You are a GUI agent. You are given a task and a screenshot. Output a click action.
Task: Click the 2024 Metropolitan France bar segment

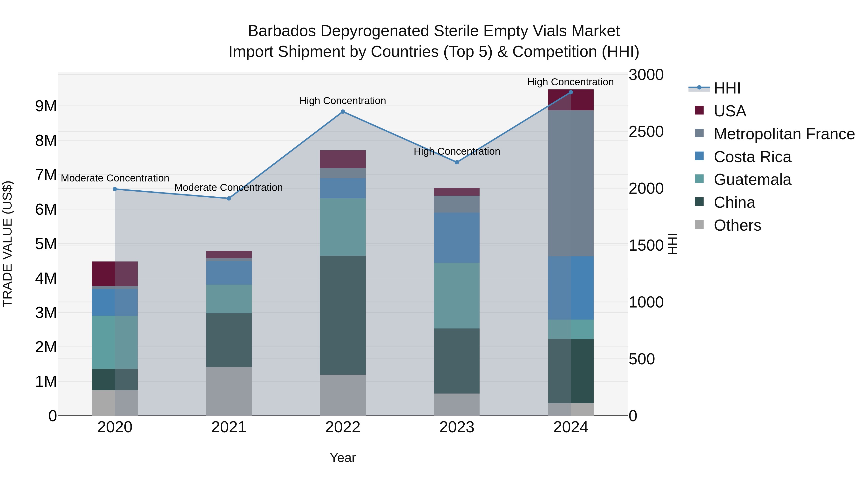(571, 183)
